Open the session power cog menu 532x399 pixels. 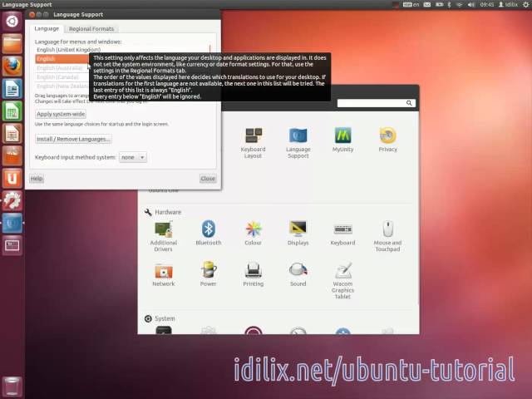525,4
